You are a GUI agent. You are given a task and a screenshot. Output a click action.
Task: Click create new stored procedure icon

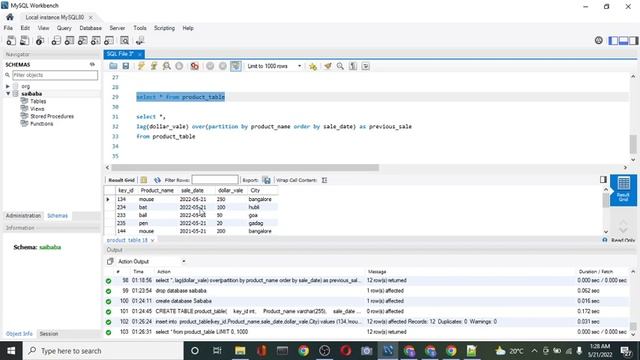[x=96, y=40]
